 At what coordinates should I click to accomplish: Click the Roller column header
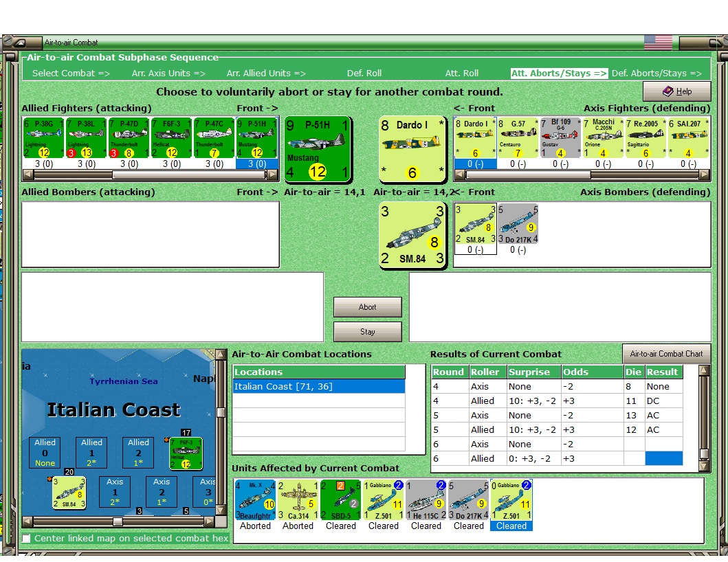487,372
